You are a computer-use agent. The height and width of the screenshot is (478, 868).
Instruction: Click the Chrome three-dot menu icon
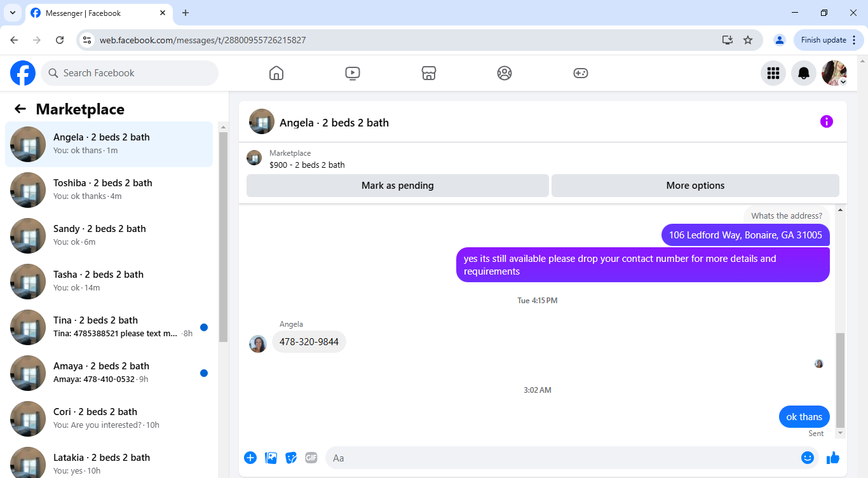point(854,40)
